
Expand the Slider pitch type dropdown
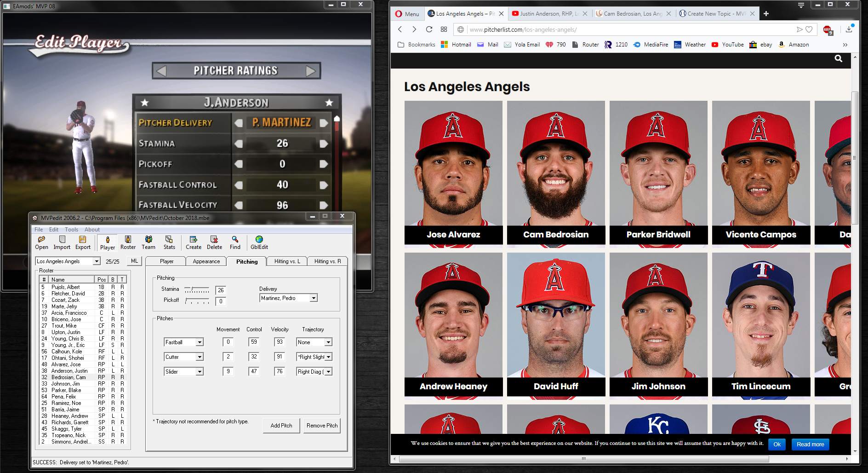click(200, 372)
